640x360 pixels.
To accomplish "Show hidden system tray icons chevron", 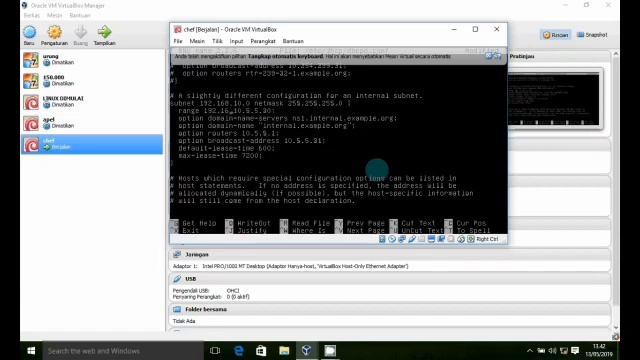I will 529,351.
